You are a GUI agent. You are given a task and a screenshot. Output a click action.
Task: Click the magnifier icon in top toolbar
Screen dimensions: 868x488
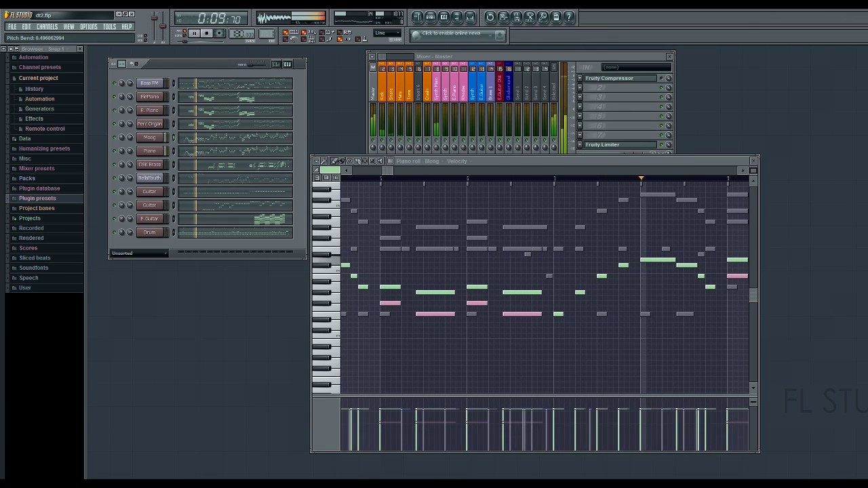click(543, 17)
